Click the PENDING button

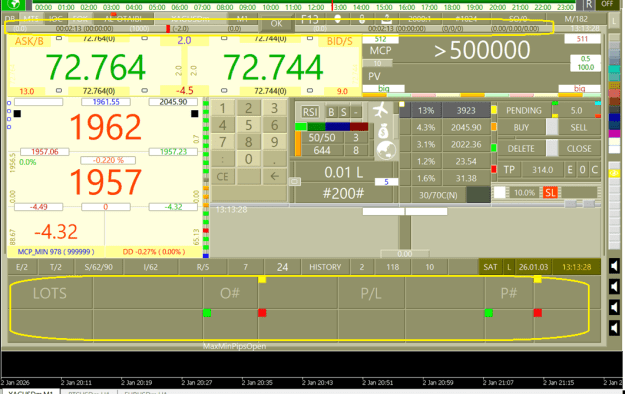(x=524, y=110)
